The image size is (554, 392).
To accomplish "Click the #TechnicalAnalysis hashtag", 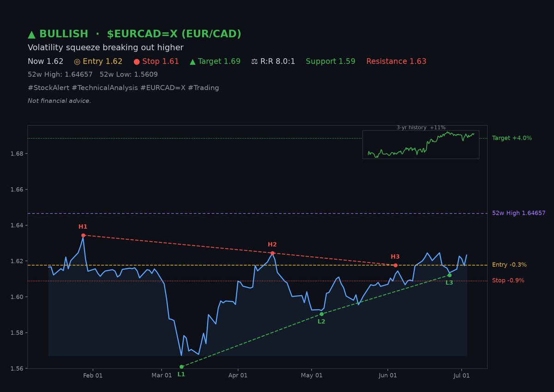I will [105, 88].
